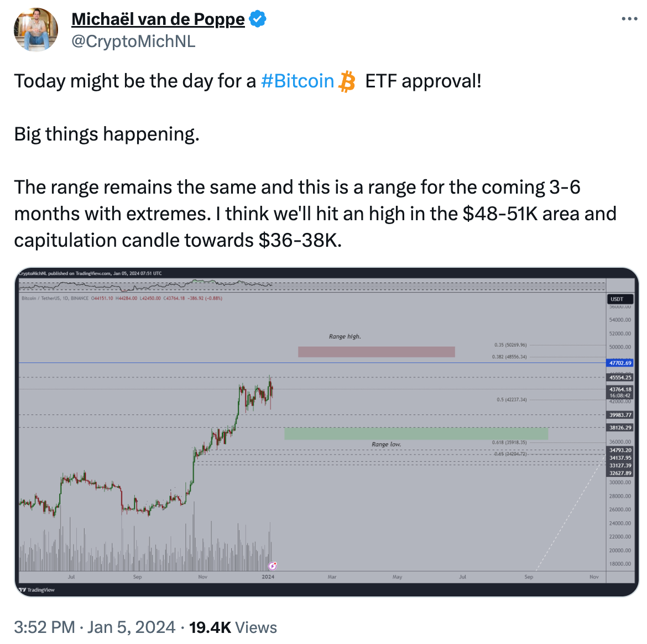Viewport: 647px width, 644px height.
Task: Open Michaël van de Poppe's profile picture
Action: click(36, 30)
